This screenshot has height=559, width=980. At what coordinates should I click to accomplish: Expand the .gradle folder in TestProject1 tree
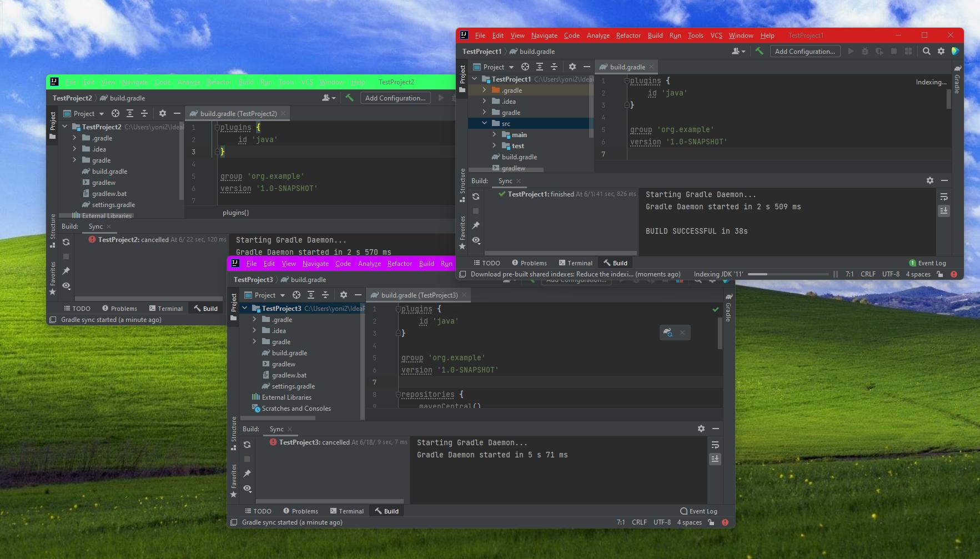click(484, 90)
